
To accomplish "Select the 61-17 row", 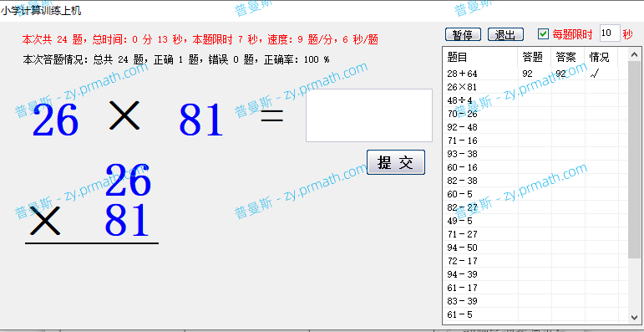I will pos(535,288).
